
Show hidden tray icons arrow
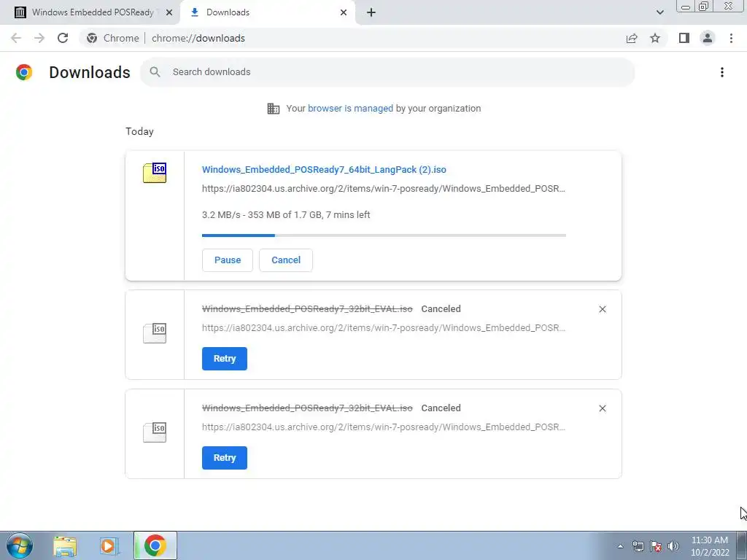(620, 546)
